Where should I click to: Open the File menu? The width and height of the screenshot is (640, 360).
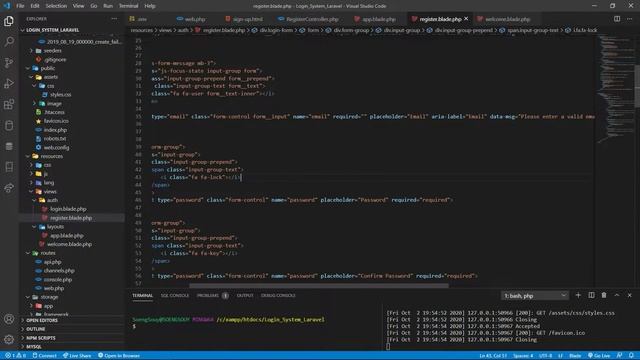click(20, 6)
